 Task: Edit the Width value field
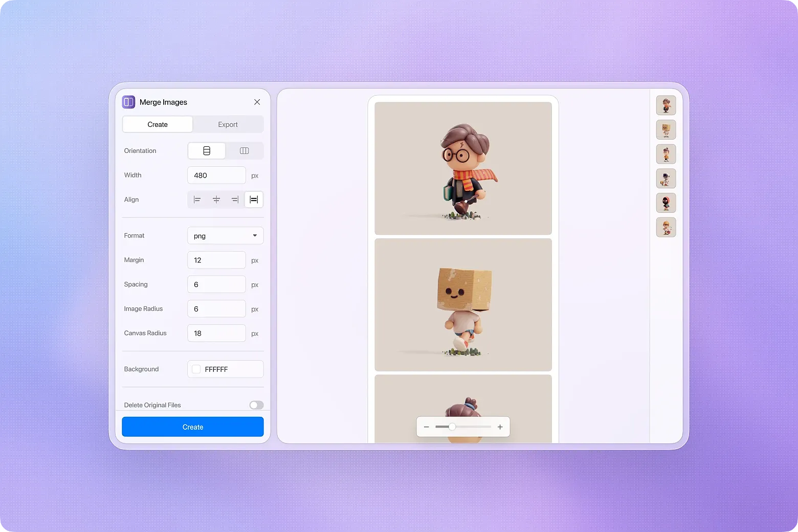click(x=216, y=175)
